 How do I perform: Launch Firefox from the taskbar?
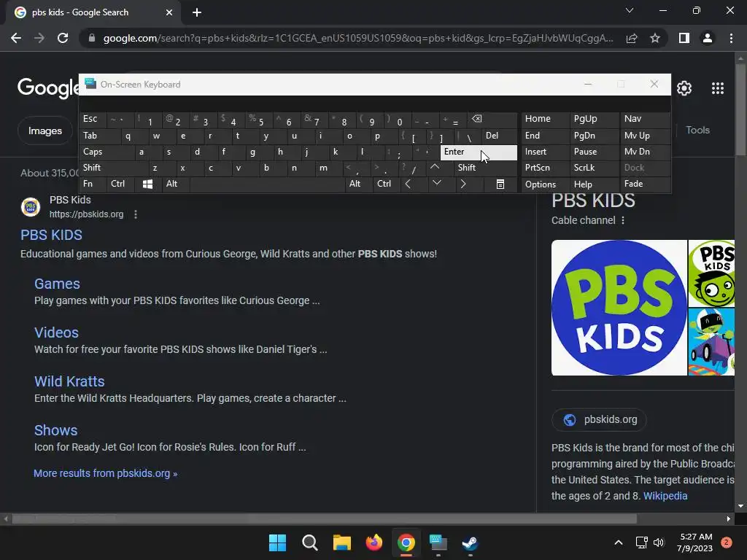[374, 542]
